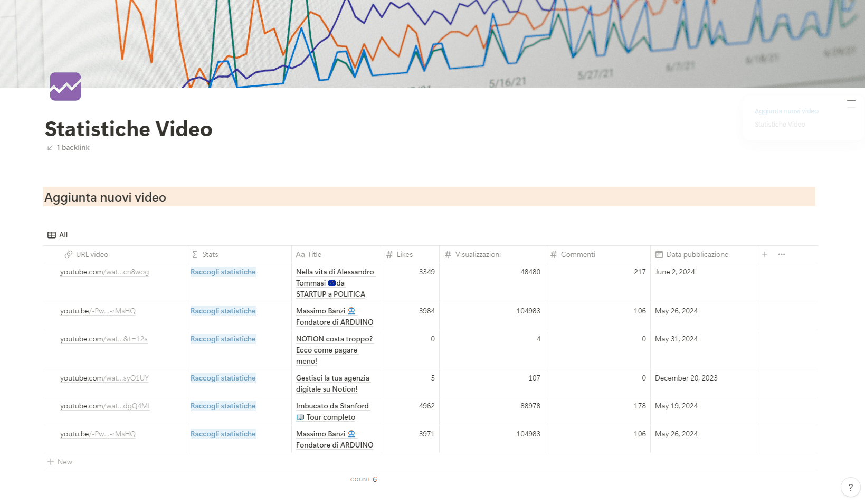
Task: Change the purple chart page icon
Action: coord(65,86)
